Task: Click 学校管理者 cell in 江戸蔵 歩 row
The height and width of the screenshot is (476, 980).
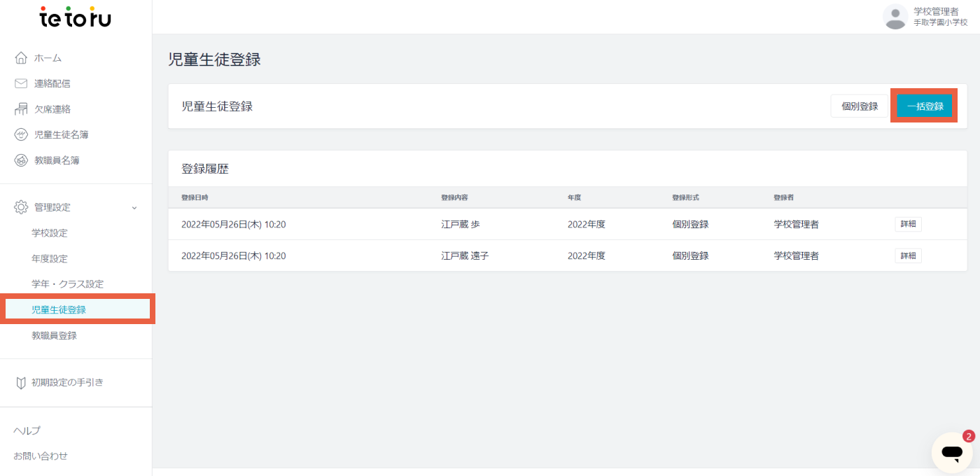Action: 797,225
